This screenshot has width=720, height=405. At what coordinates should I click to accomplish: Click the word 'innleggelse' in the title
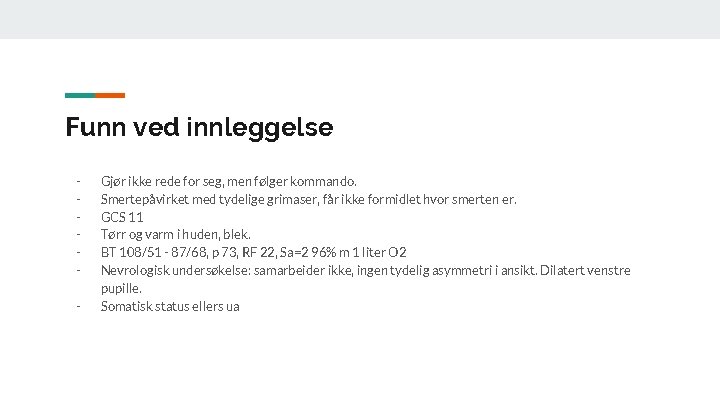pos(273,128)
